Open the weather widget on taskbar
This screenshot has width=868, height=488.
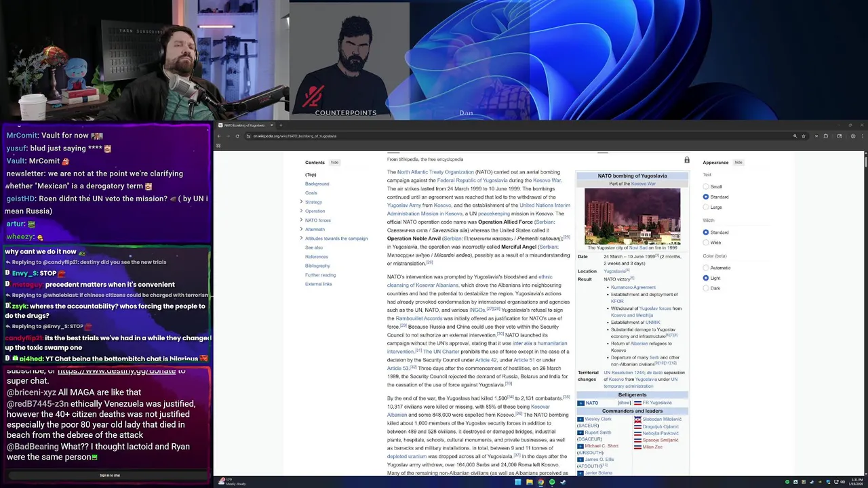(231, 482)
